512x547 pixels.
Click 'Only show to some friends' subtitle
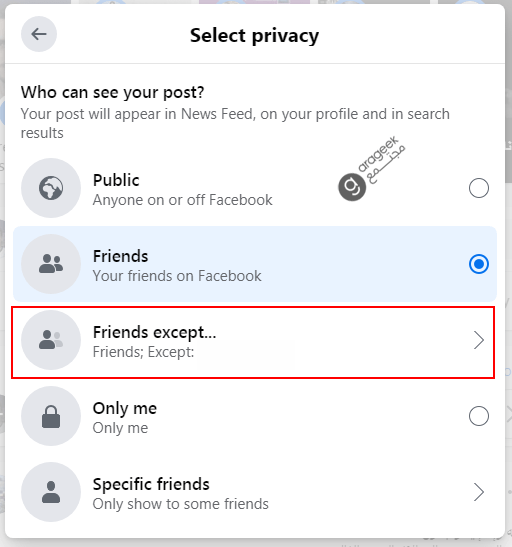[x=181, y=504]
